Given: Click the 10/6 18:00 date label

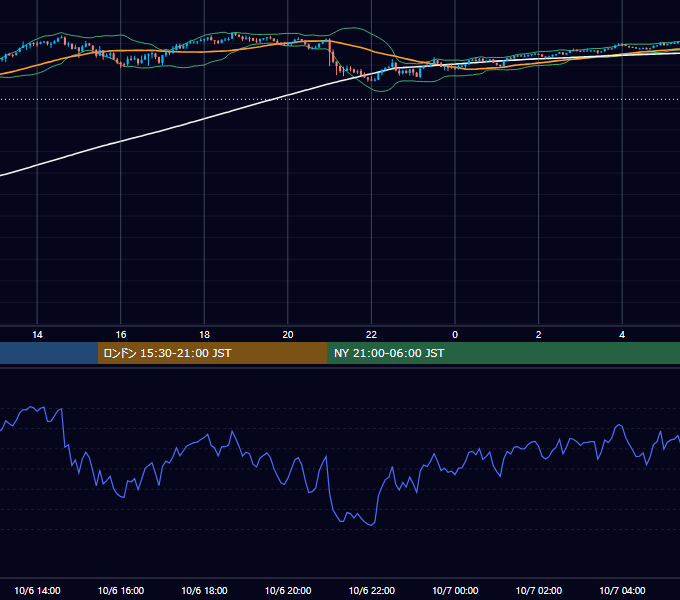Looking at the screenshot, I should tap(204, 590).
